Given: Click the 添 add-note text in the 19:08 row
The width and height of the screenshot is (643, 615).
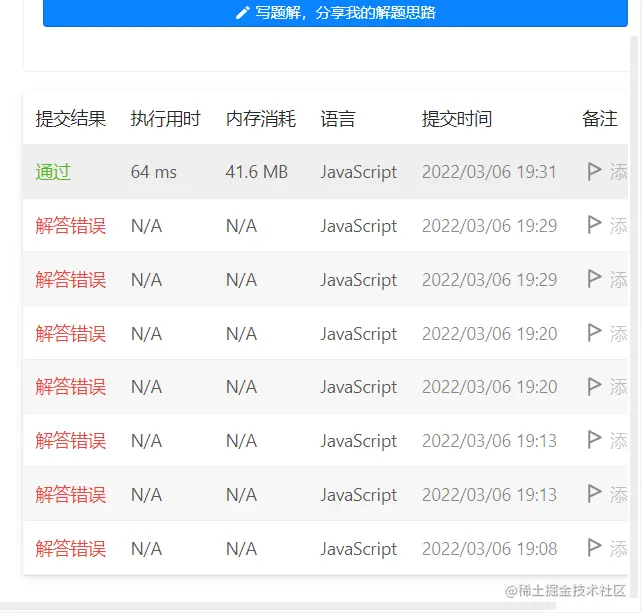Looking at the screenshot, I should [619, 549].
